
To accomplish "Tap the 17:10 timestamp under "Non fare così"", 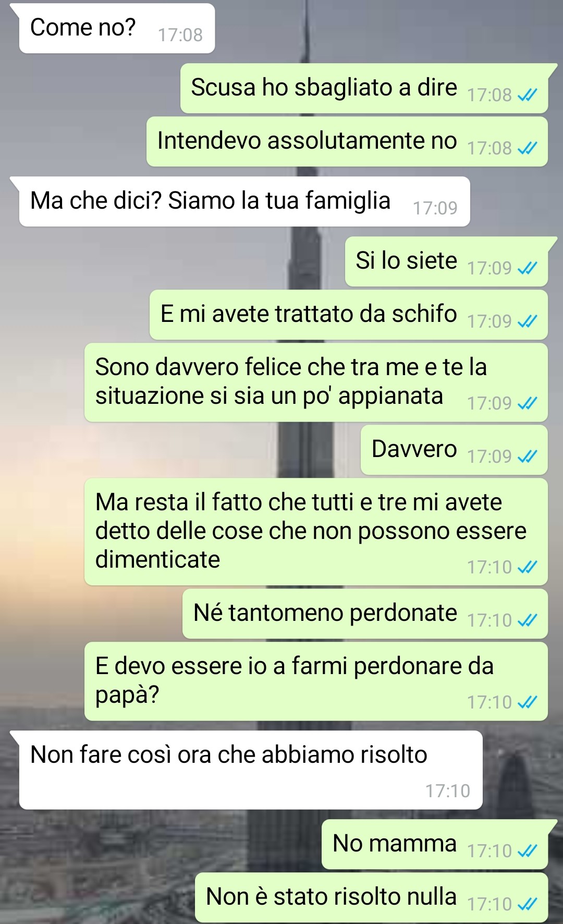I will pos(447,791).
